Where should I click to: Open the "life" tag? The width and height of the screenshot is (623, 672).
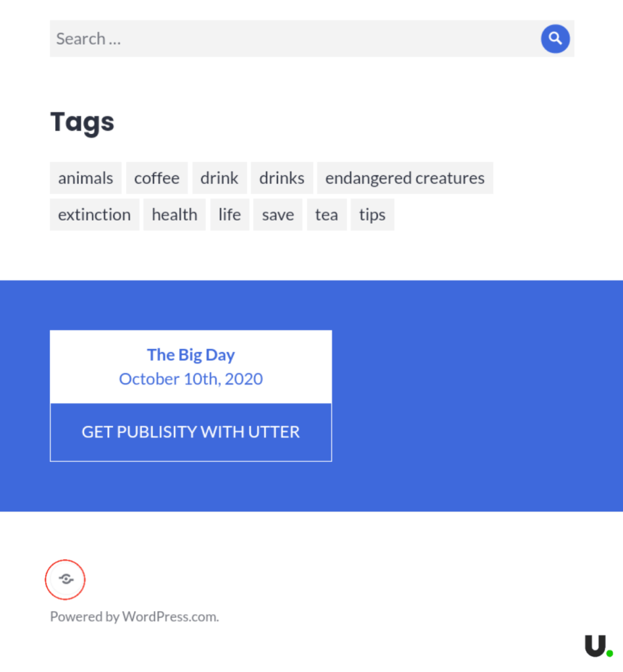[x=230, y=215]
